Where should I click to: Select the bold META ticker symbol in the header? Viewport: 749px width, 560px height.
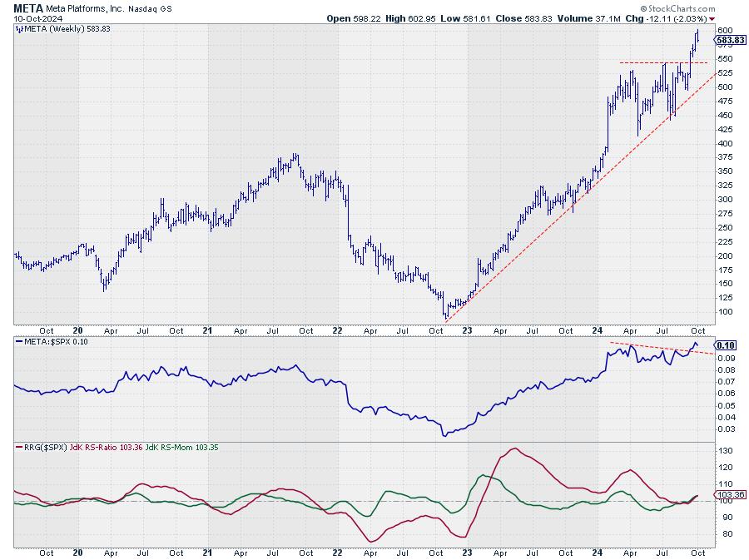[x=28, y=8]
